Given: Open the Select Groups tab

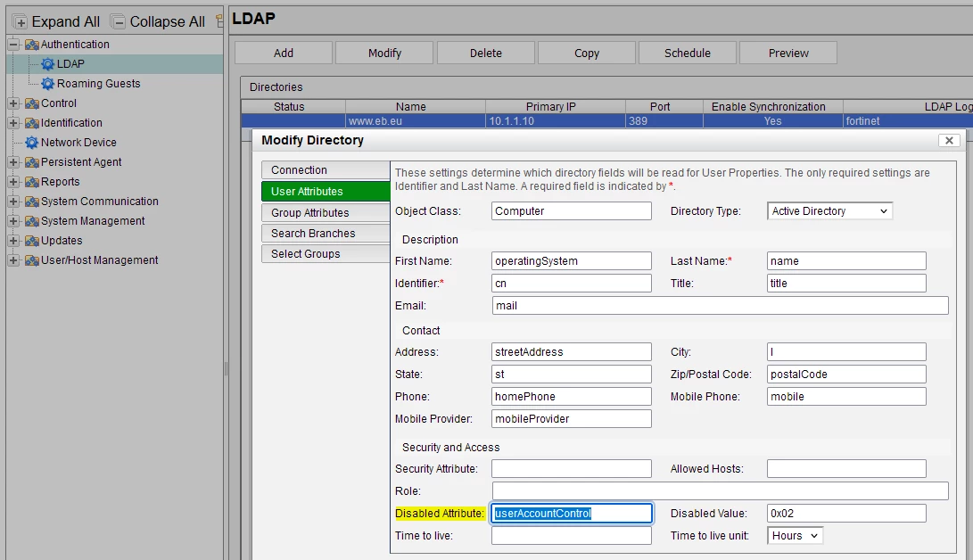Looking at the screenshot, I should pyautogui.click(x=326, y=253).
